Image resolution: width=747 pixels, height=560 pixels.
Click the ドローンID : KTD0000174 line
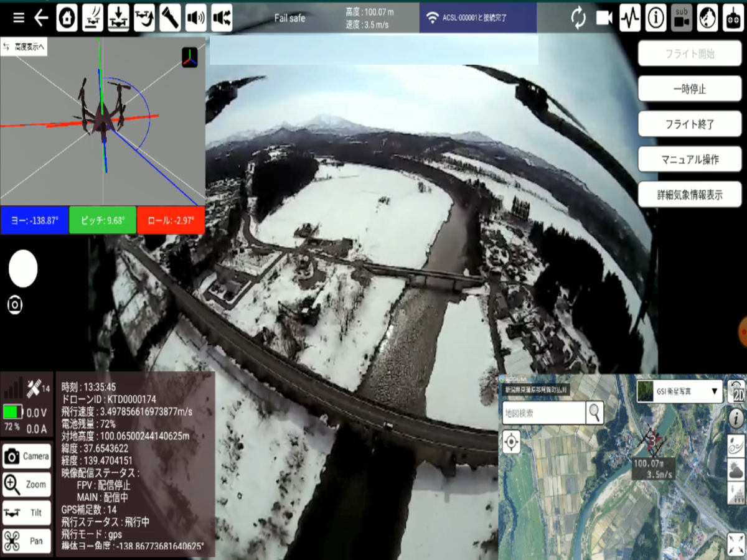[109, 399]
